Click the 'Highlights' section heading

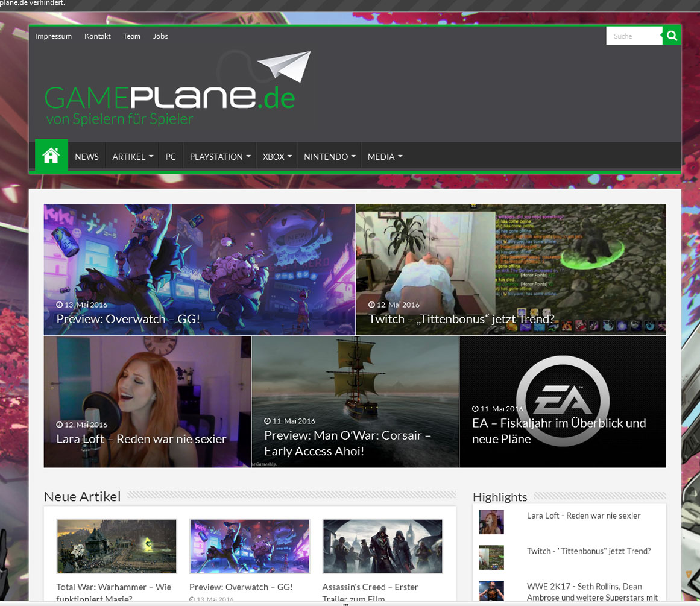[x=500, y=497]
